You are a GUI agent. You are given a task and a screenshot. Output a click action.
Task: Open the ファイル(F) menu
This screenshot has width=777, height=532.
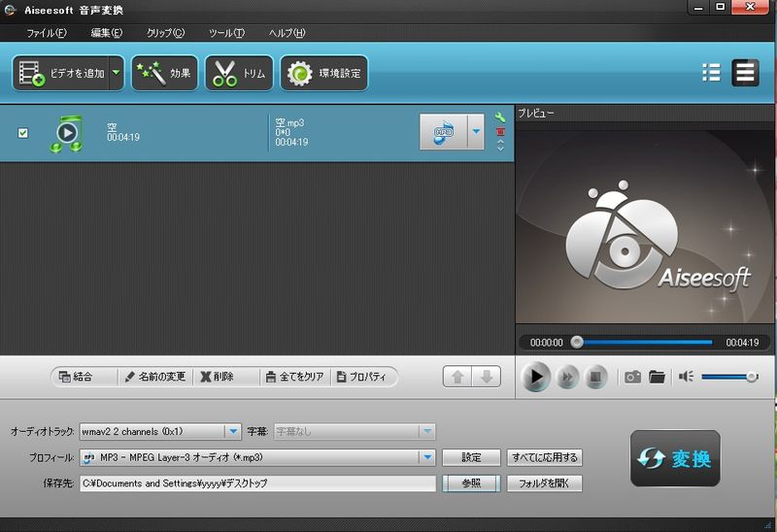pyautogui.click(x=46, y=33)
